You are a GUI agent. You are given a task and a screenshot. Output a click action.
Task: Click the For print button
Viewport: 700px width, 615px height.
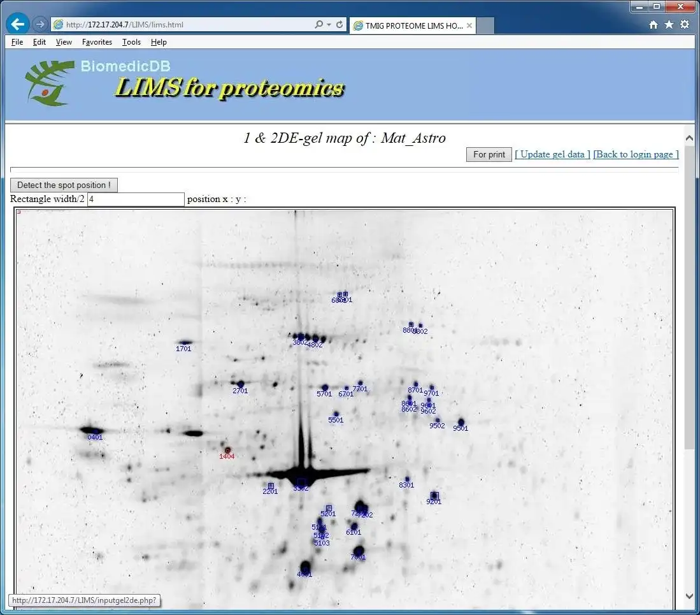[x=489, y=154]
